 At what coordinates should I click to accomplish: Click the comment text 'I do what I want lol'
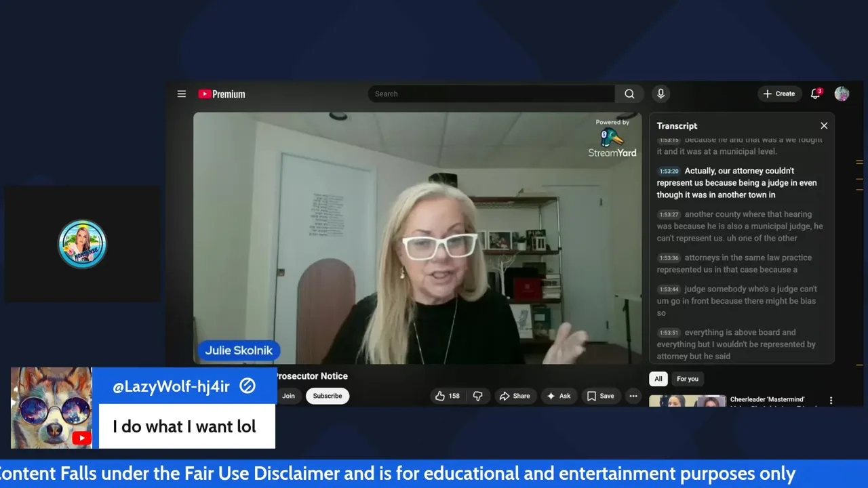pyautogui.click(x=184, y=426)
